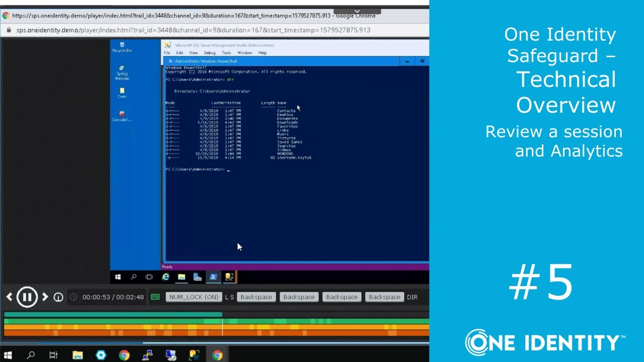This screenshot has height=362, width=644.
Task: Click the 00:00:53 / 00:02:48 time display
Action: (113, 297)
